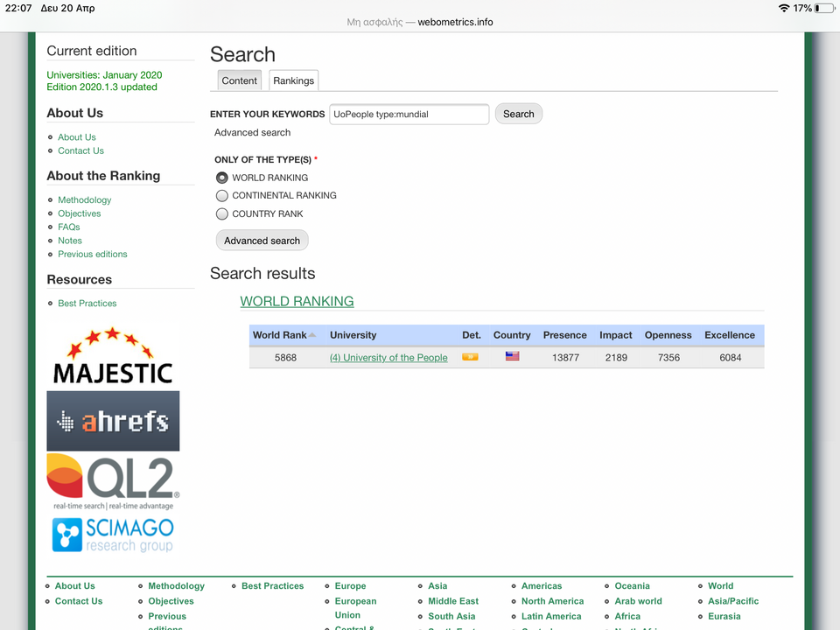Open footer Africa link
This screenshot has height=630, width=840.
coord(627,616)
